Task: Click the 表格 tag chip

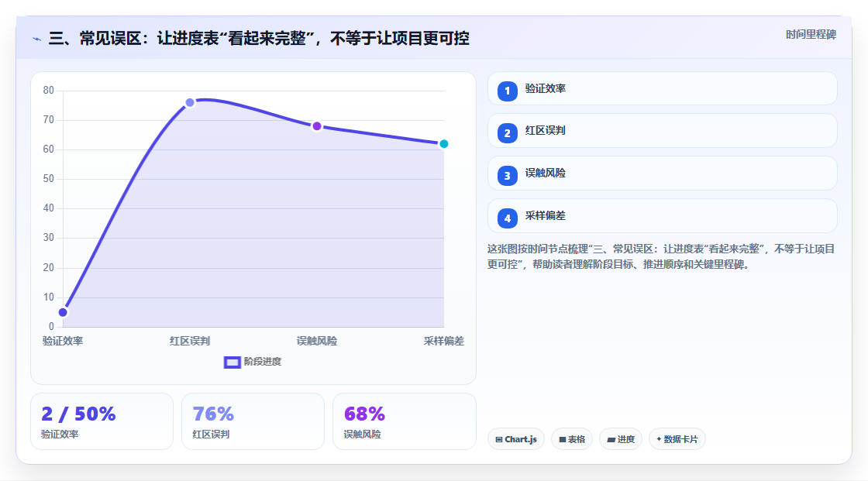Action: 572,439
